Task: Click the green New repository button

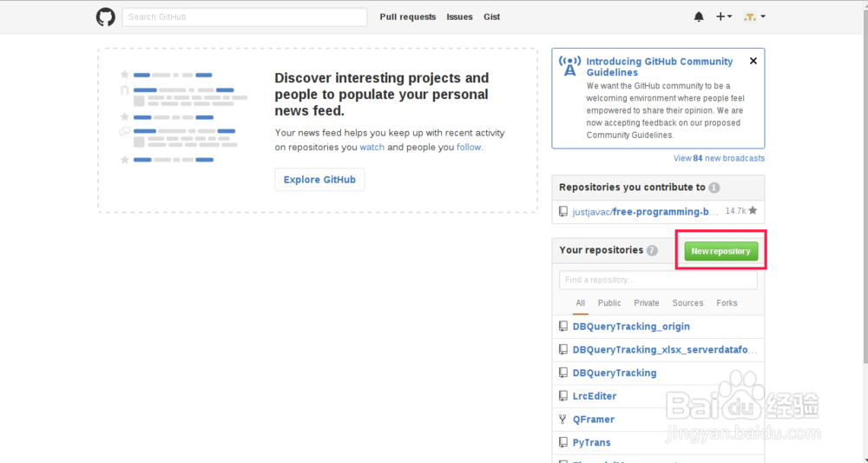Action: click(721, 251)
